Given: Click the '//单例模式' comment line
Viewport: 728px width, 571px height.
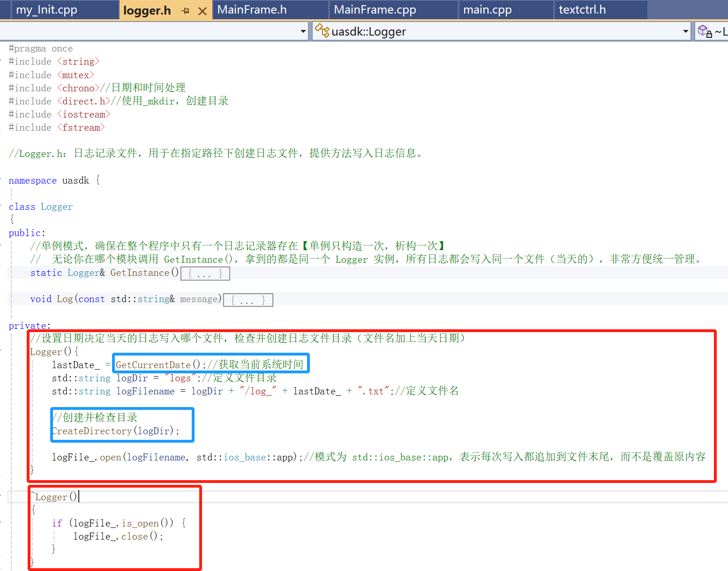Looking at the screenshot, I should (x=238, y=246).
